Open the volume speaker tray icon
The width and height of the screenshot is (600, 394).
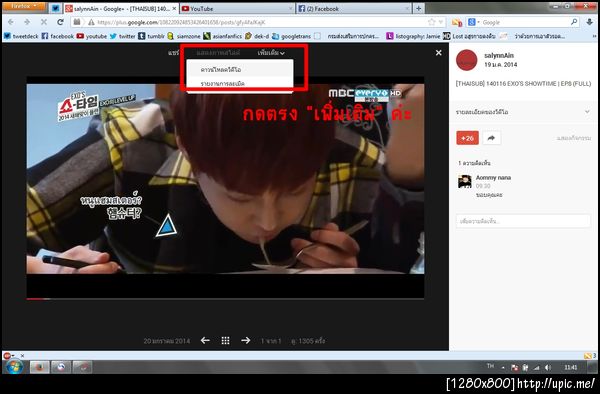(548, 368)
